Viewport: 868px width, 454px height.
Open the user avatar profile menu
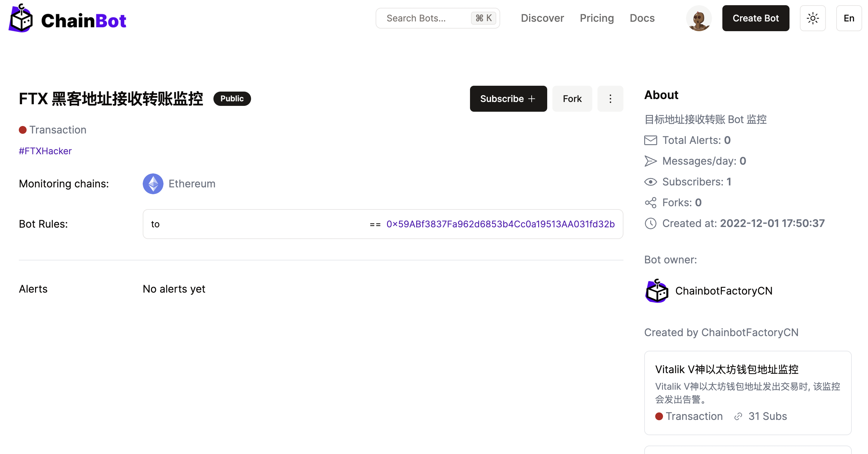point(698,19)
